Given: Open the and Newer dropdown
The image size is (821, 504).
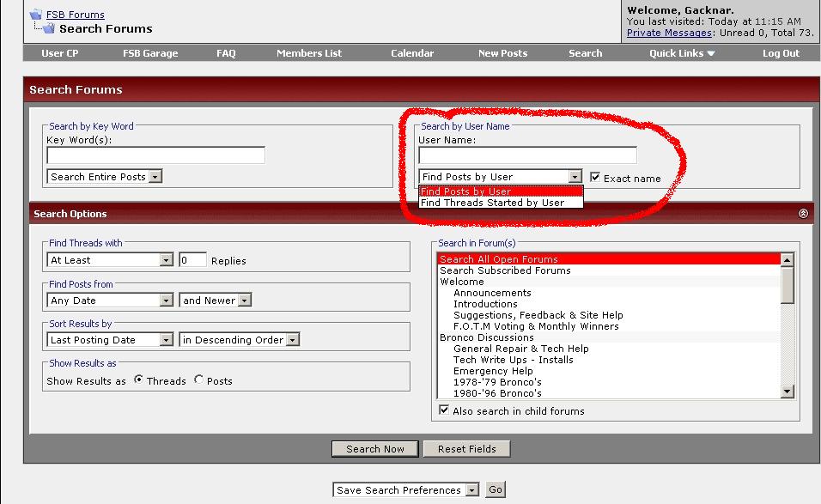Looking at the screenshot, I should [216, 300].
